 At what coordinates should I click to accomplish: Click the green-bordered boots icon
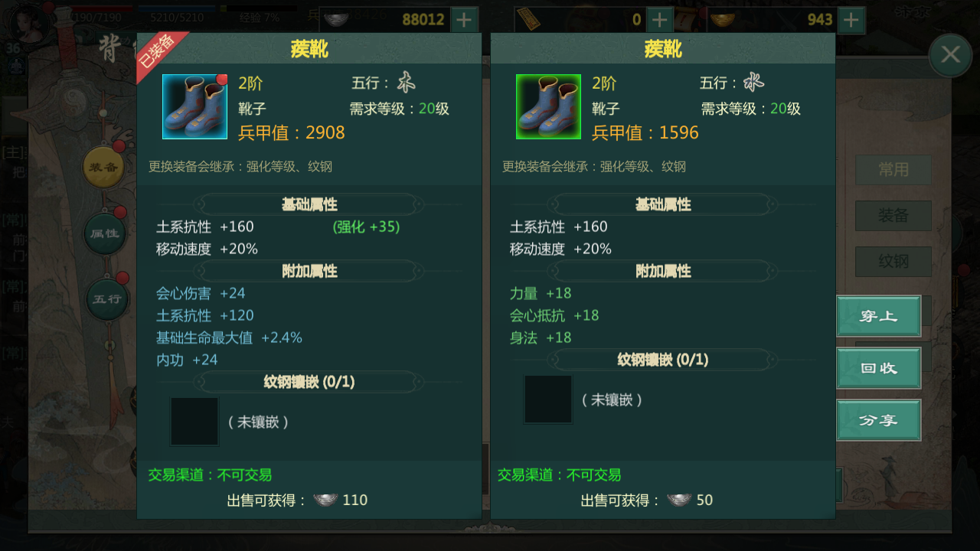click(548, 106)
